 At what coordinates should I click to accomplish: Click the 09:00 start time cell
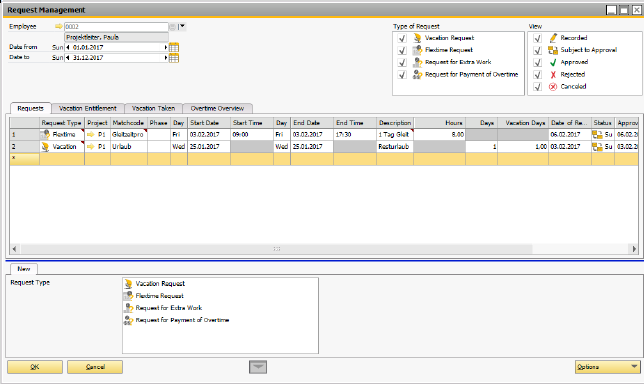(252, 135)
